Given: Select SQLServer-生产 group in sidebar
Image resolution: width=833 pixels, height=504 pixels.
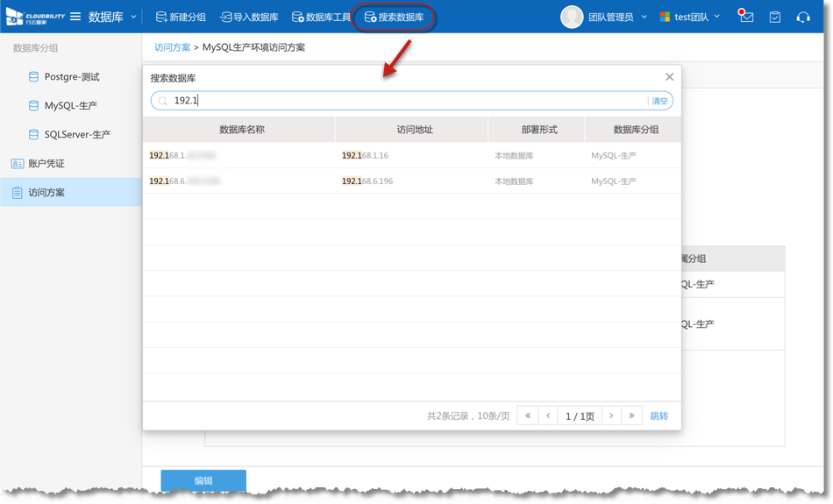Looking at the screenshot, I should coord(77,134).
